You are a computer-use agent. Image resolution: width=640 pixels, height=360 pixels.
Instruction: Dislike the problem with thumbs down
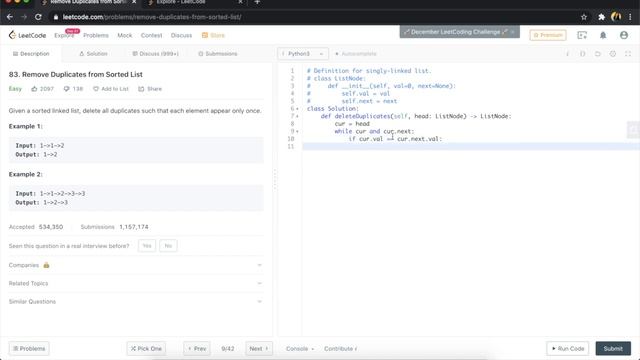[66, 89]
